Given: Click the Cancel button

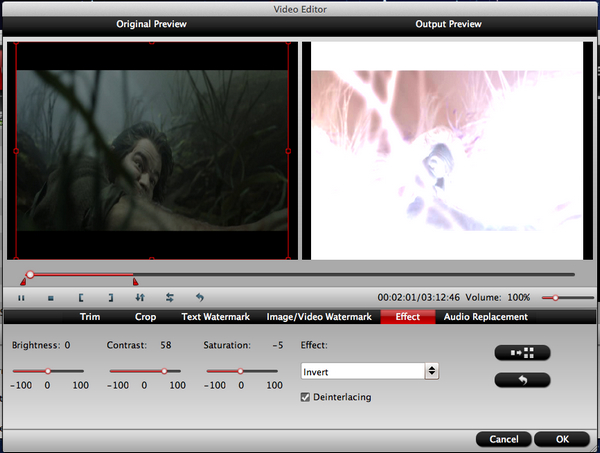Looking at the screenshot, I should 504,439.
